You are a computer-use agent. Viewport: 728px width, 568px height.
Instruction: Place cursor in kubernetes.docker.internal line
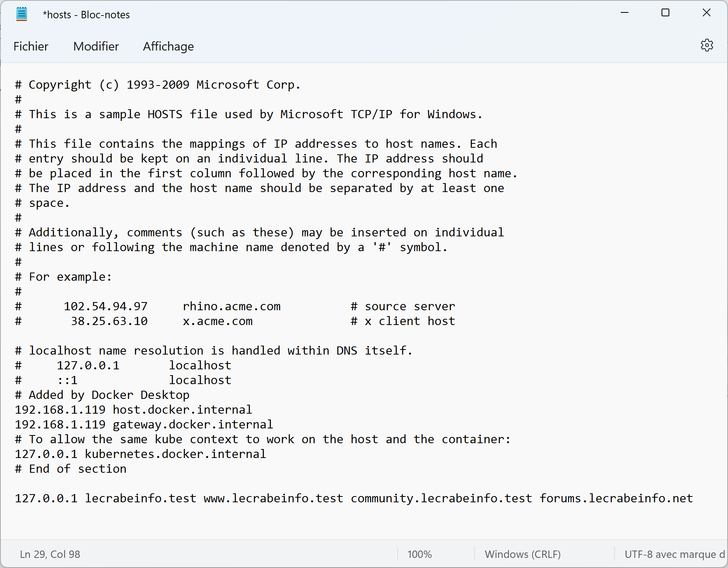[x=140, y=454]
